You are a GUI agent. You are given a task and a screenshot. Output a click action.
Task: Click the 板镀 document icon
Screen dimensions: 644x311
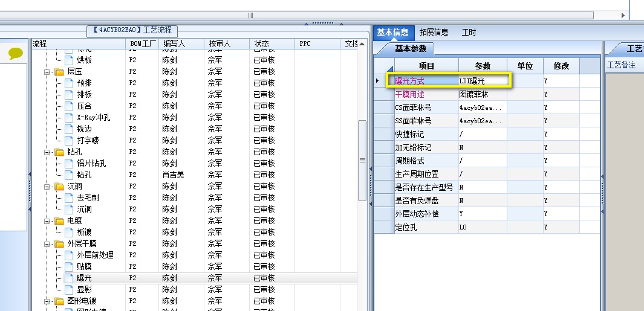tap(69, 232)
